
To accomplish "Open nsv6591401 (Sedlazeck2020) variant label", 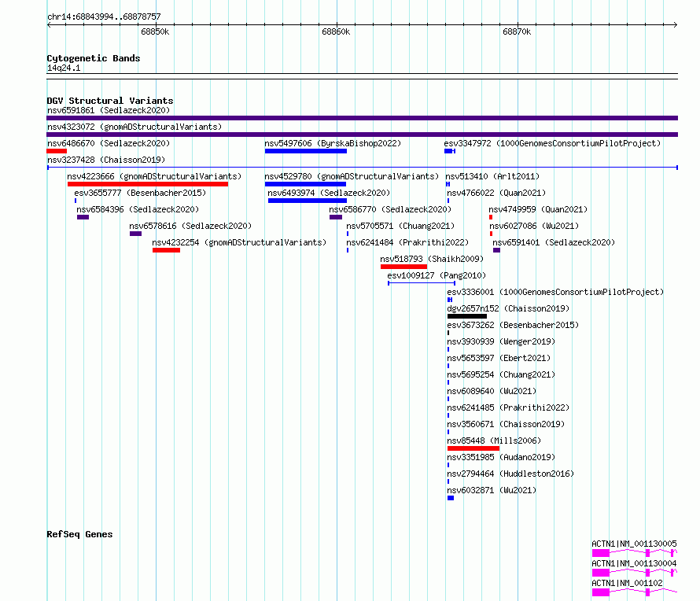I will click(x=554, y=242).
